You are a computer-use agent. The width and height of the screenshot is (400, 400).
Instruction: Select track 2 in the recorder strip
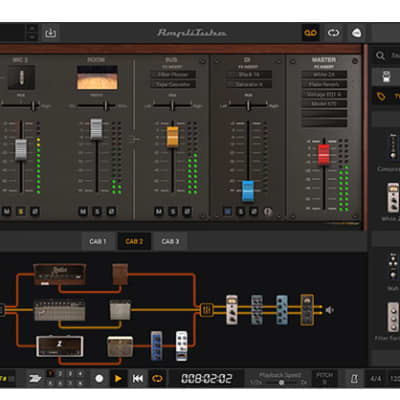(60, 374)
